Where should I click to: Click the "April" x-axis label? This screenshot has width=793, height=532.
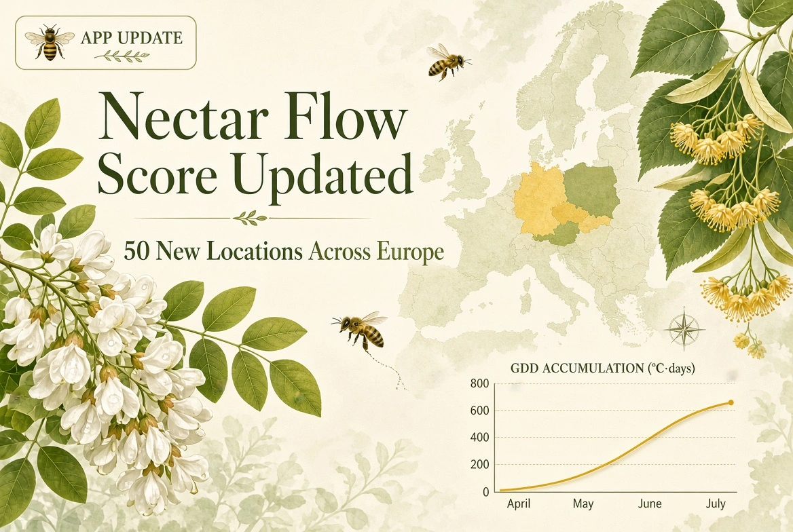(519, 503)
